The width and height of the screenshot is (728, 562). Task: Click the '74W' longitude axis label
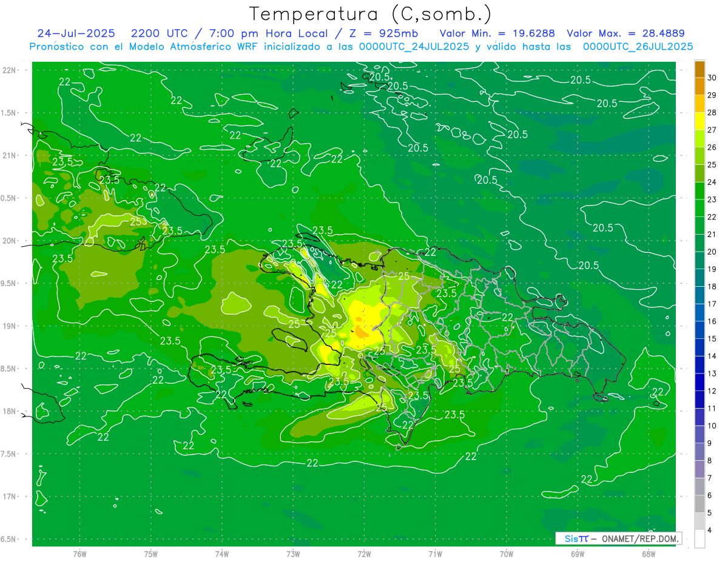point(222,554)
